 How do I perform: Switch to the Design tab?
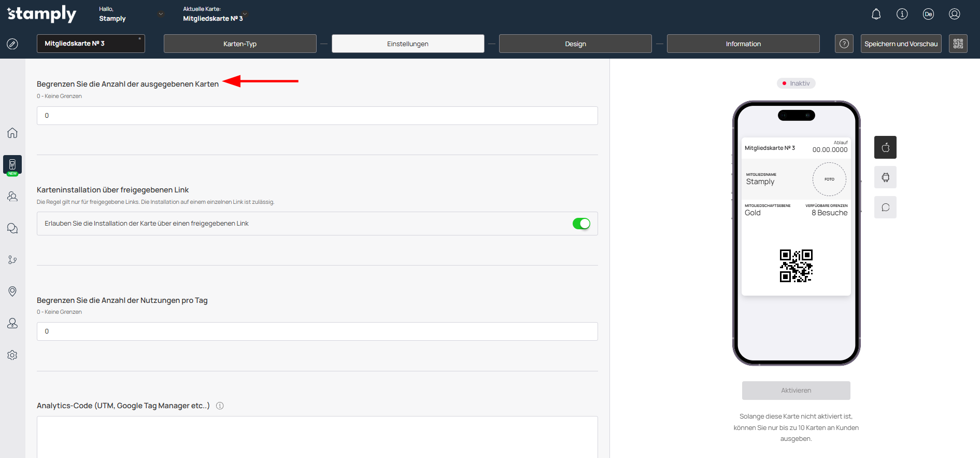pyautogui.click(x=575, y=44)
